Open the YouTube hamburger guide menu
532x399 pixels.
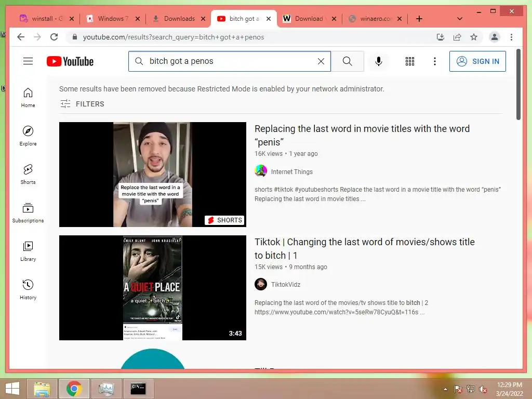coord(28,61)
